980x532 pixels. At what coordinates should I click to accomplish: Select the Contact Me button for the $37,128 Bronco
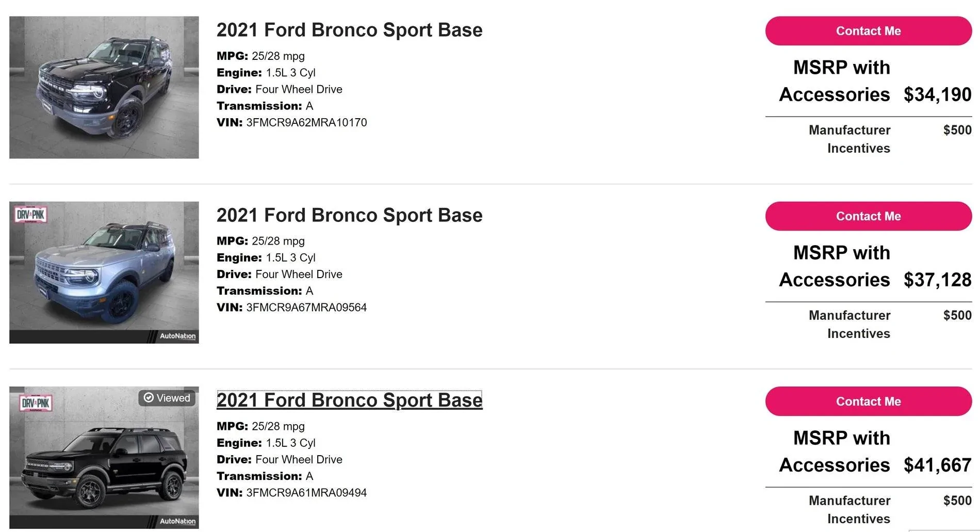[x=868, y=216]
